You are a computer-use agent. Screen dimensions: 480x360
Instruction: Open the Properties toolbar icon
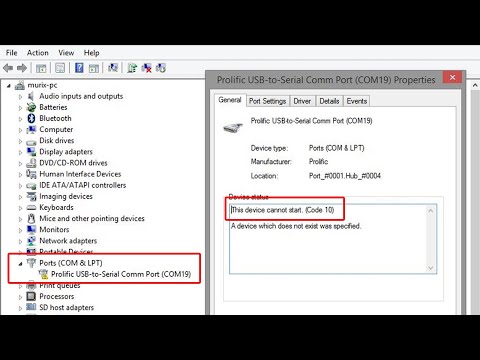60,68
